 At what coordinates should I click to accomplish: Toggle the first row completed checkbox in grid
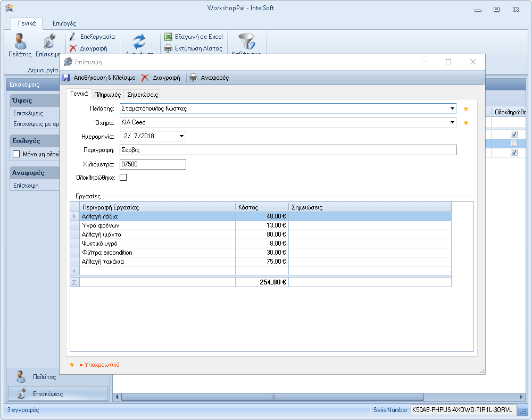click(x=514, y=135)
